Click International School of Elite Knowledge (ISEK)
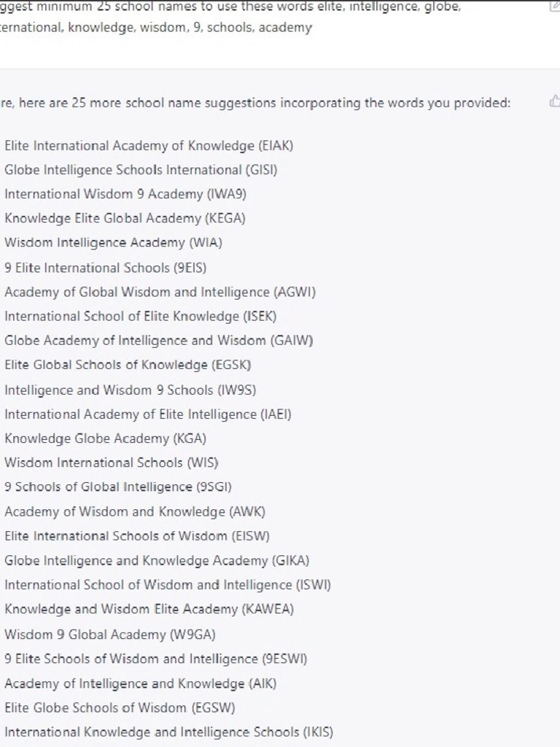Viewport: 560px width, 747px height. click(140, 317)
